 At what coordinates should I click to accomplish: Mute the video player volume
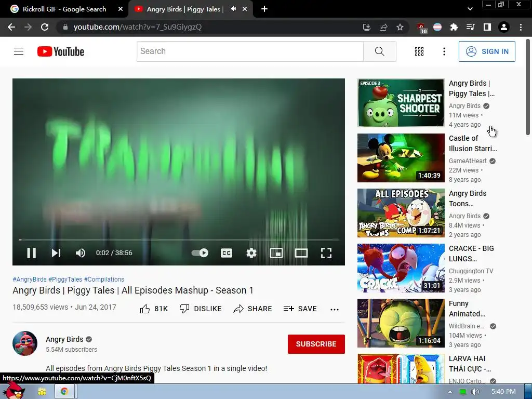[81, 253]
